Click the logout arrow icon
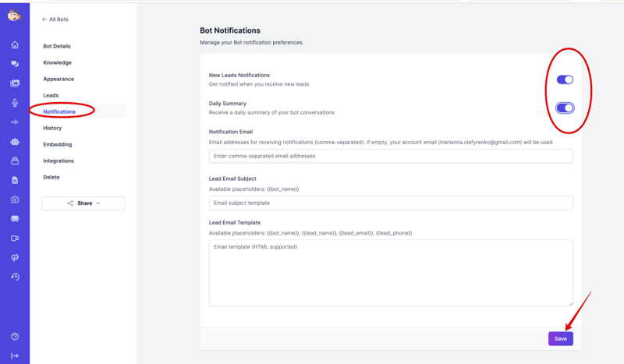 coord(15,355)
